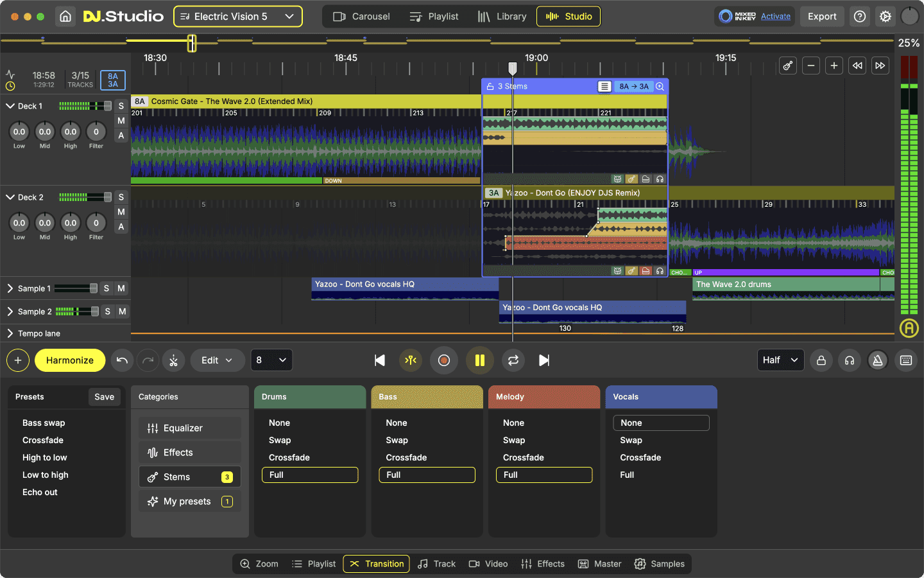Image resolution: width=924 pixels, height=578 pixels.
Task: Click the record icon in the transport controls
Action: 444,360
